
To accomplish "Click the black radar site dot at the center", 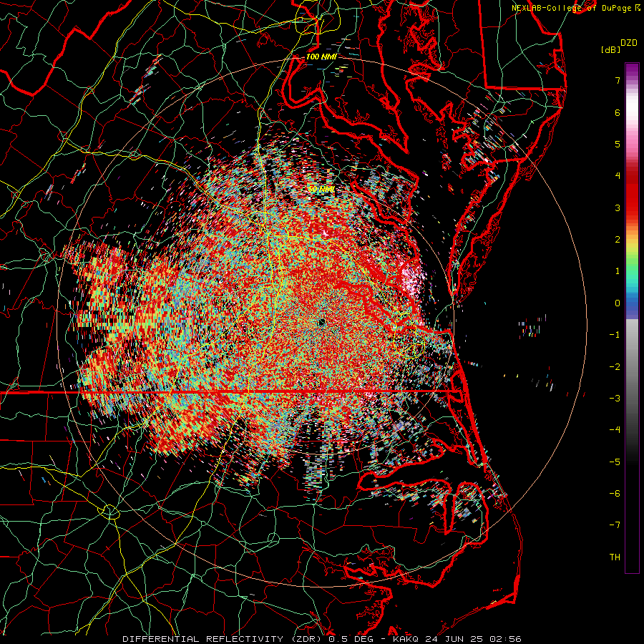I will pos(321,323).
